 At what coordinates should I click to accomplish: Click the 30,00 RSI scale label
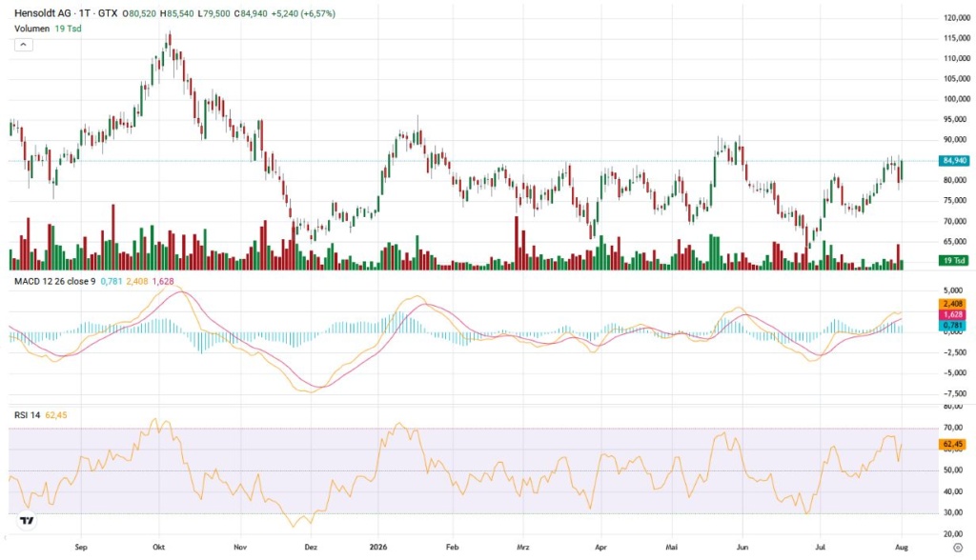(953, 512)
